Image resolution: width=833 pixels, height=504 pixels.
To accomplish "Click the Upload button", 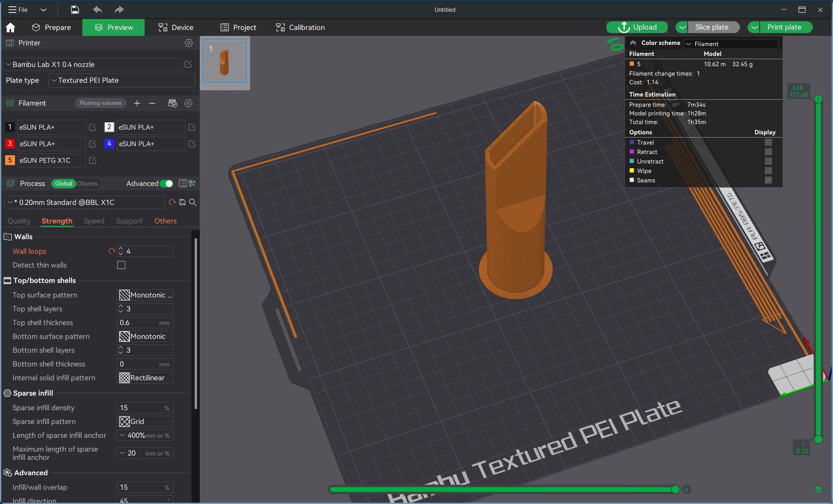I will [x=637, y=27].
